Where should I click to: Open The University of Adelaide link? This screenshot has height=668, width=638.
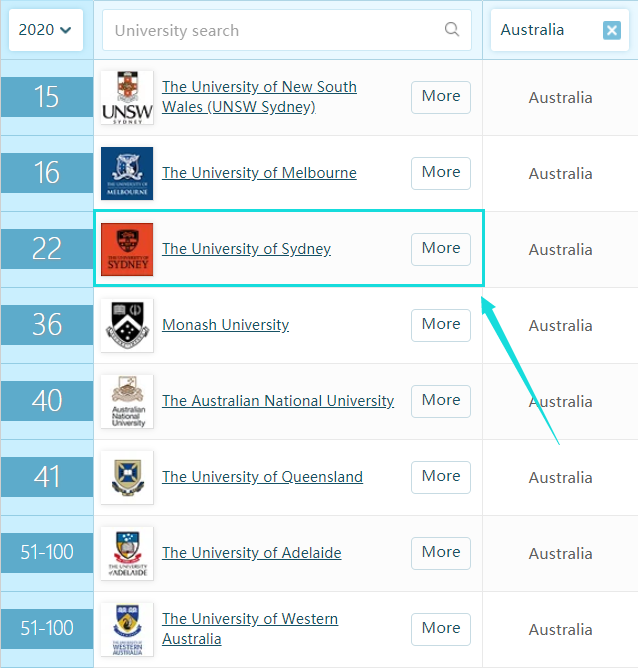click(252, 553)
